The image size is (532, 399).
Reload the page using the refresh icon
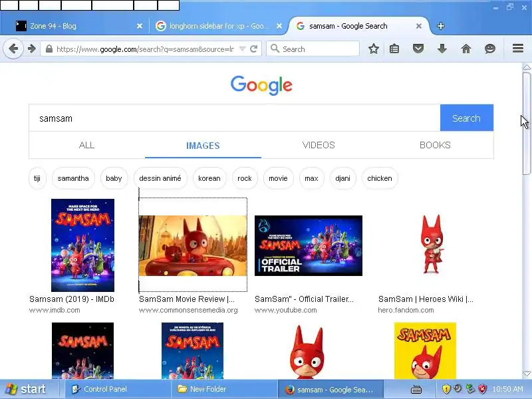tap(253, 49)
